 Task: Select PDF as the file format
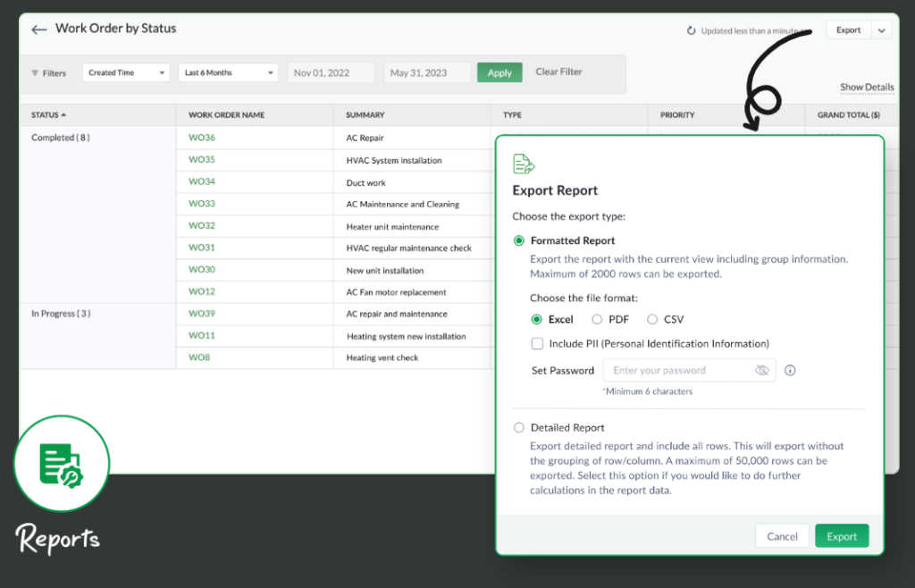pyautogui.click(x=597, y=319)
